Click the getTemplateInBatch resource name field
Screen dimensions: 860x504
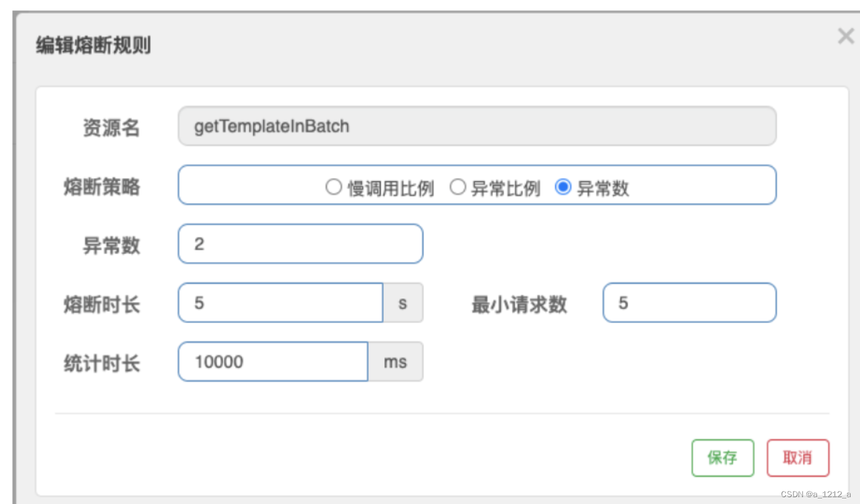click(476, 126)
